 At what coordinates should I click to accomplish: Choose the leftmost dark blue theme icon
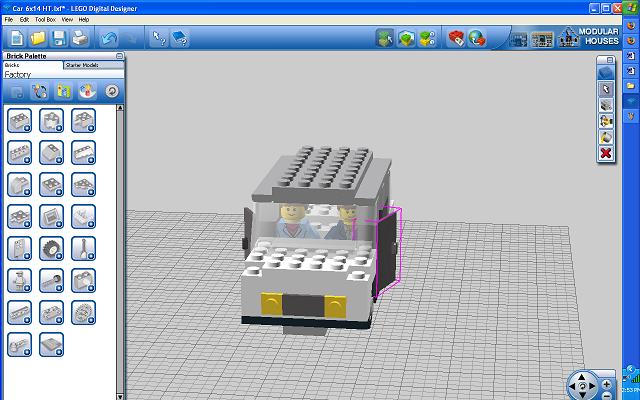click(519, 40)
